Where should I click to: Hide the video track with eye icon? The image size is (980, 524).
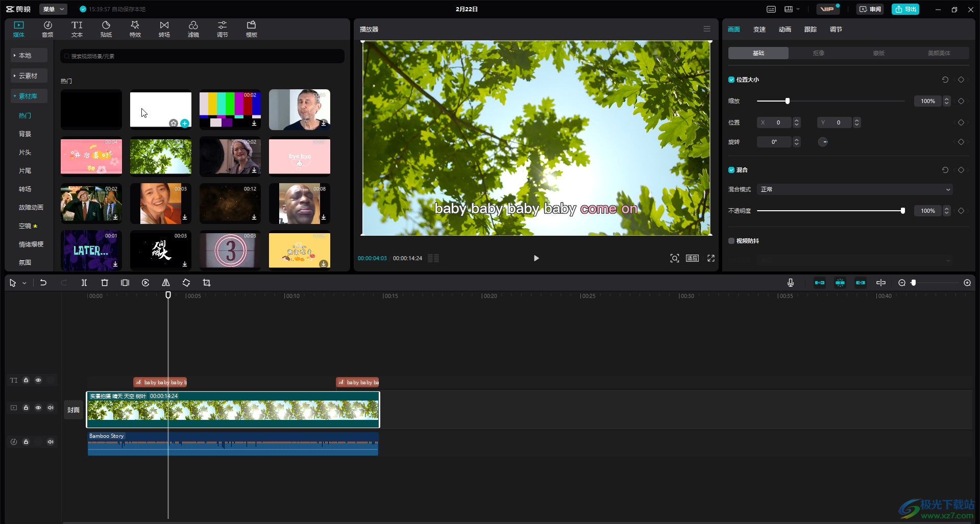pos(38,408)
